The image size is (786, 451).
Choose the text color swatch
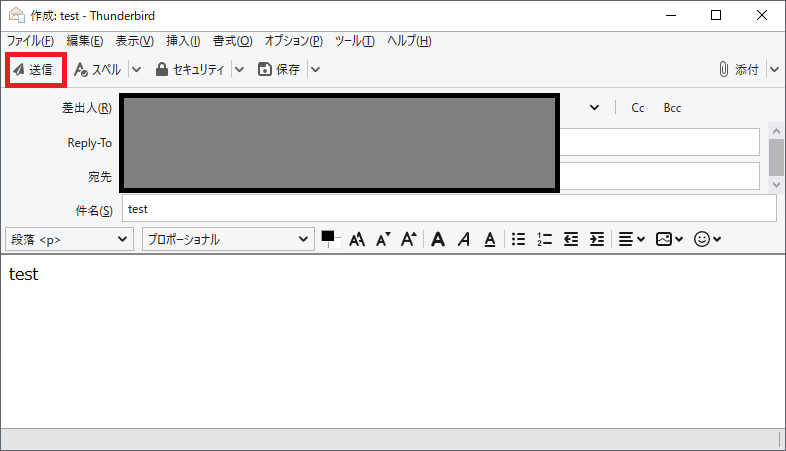(328, 237)
